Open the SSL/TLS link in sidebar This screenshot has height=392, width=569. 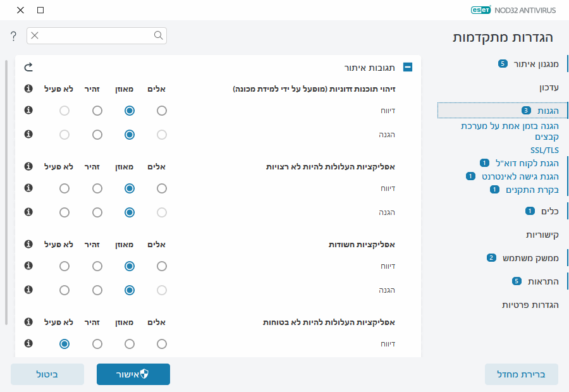(x=544, y=150)
